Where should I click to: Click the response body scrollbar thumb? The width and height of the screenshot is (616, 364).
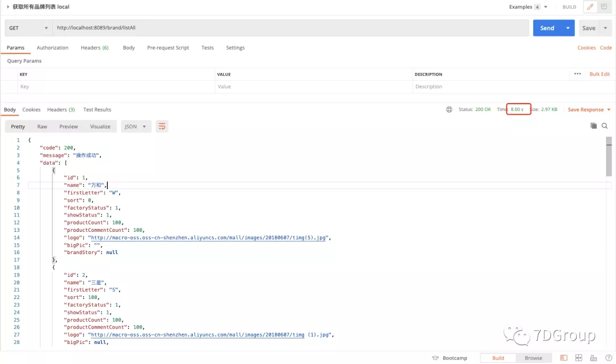(x=609, y=156)
